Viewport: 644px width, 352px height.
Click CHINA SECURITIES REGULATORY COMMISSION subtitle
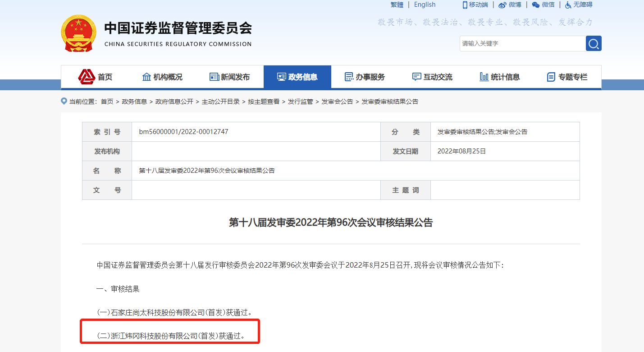point(178,44)
